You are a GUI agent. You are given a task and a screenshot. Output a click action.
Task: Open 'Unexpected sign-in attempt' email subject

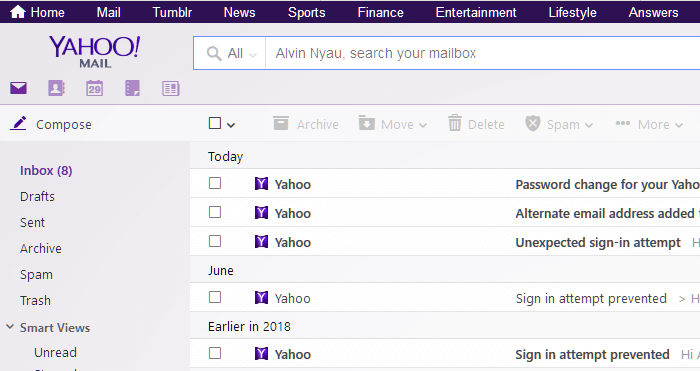(x=598, y=242)
